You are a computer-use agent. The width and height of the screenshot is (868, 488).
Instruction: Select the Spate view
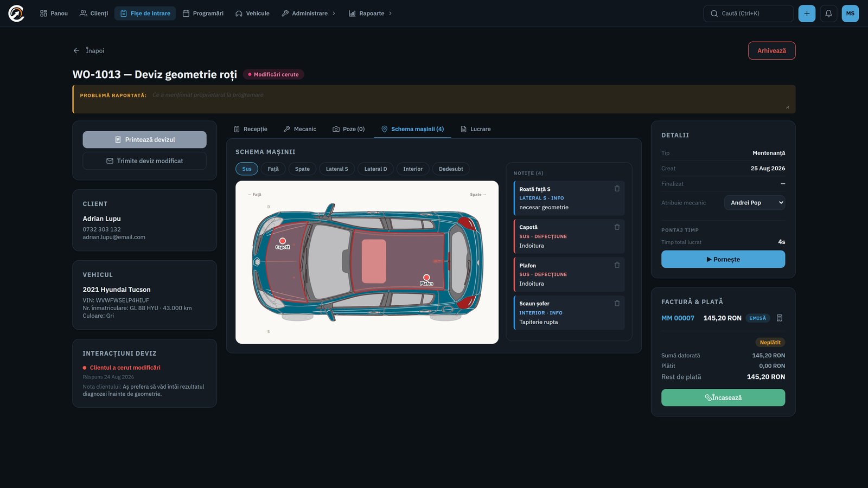[x=302, y=169]
